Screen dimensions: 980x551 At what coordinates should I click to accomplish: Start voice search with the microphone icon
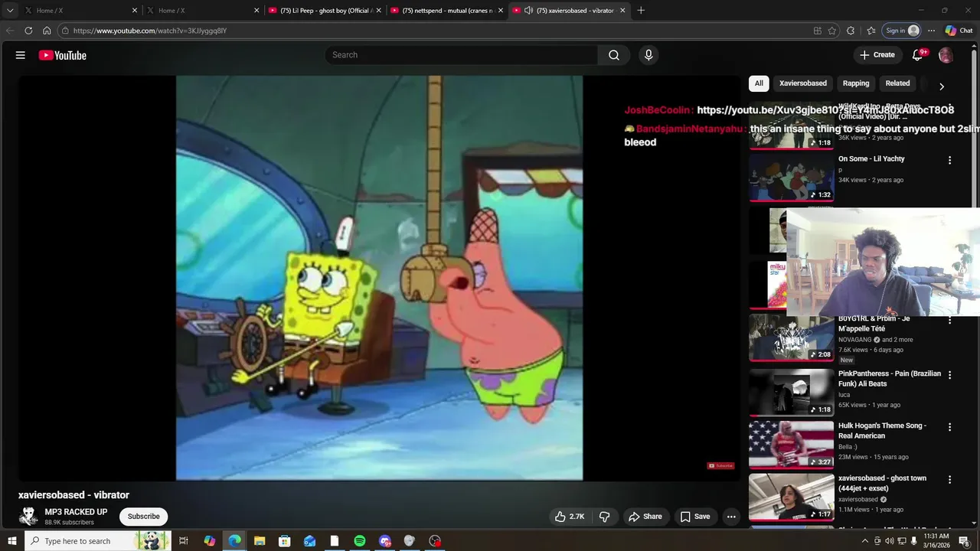[648, 55]
